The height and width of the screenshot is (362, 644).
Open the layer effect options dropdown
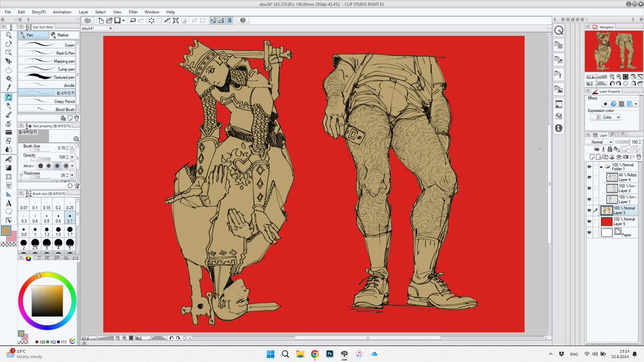click(636, 104)
